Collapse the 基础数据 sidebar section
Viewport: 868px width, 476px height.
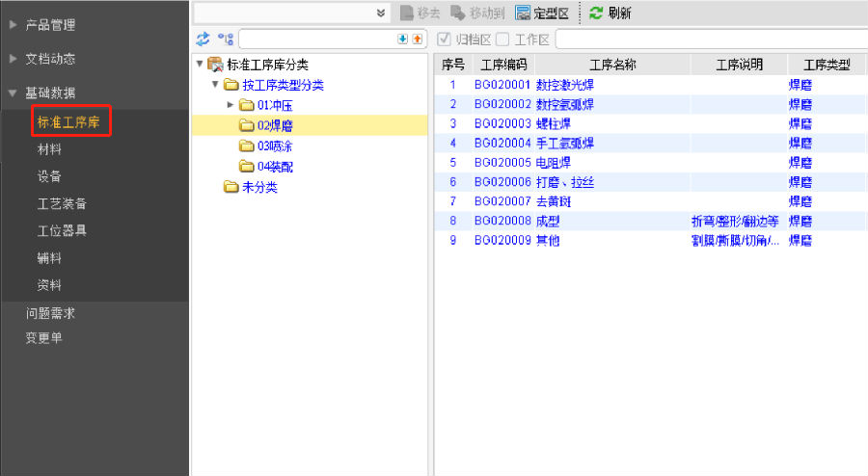coord(13,93)
